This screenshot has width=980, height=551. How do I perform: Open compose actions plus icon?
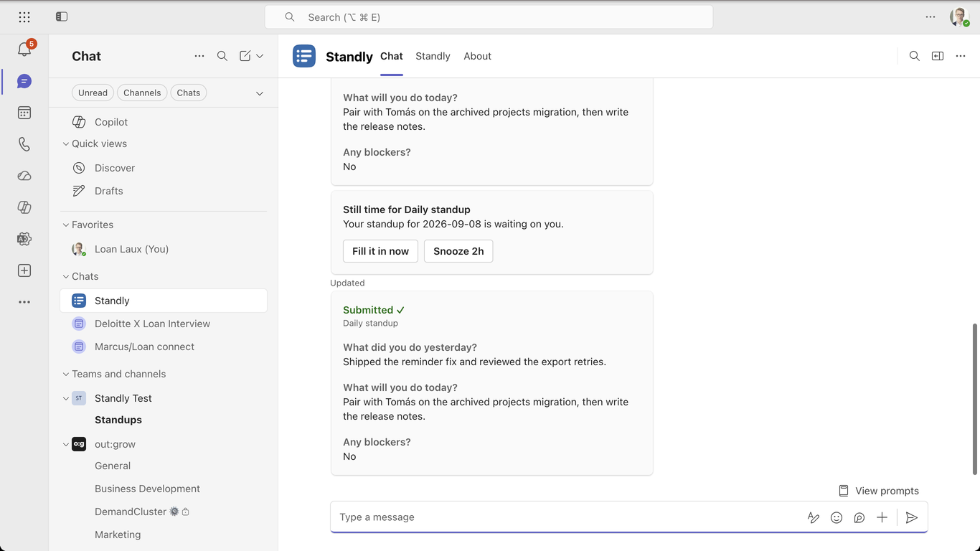882,517
